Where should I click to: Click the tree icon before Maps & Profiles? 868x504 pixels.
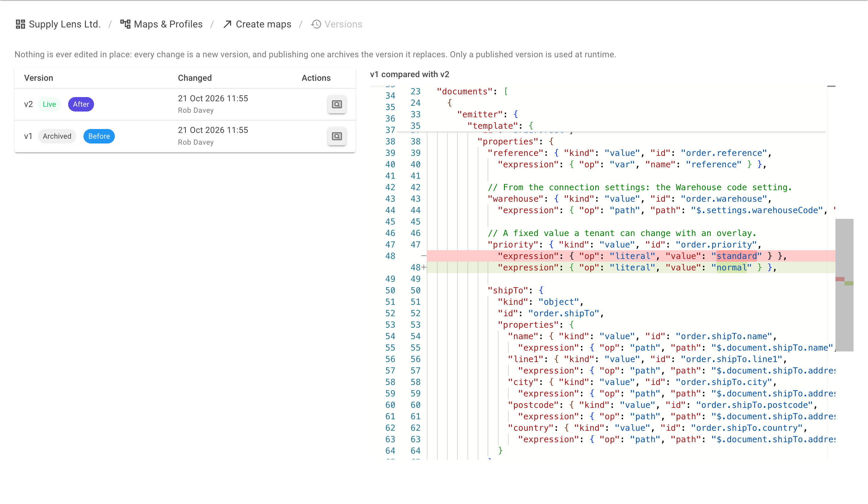[x=125, y=24]
